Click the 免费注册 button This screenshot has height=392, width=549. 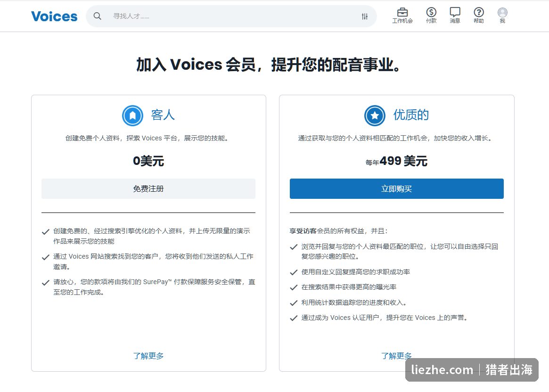[x=148, y=188]
